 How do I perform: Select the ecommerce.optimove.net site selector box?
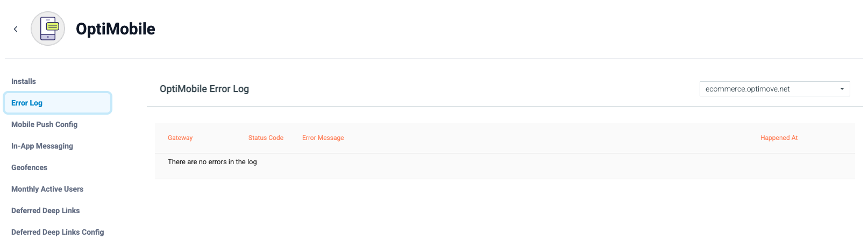[774, 89]
